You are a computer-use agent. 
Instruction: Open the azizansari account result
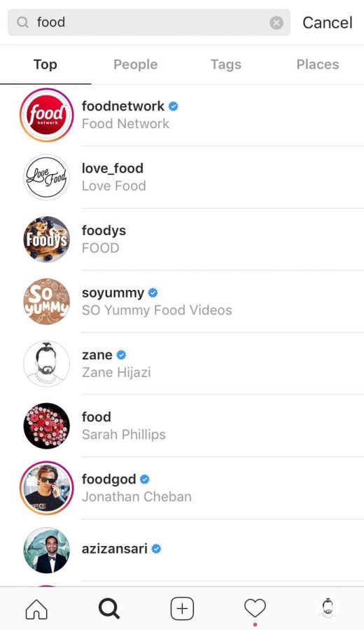point(182,549)
